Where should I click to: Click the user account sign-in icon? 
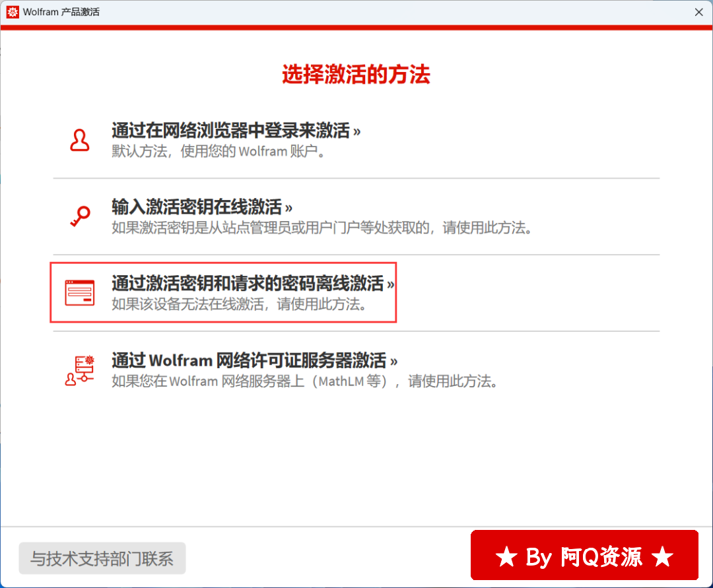pyautogui.click(x=80, y=140)
